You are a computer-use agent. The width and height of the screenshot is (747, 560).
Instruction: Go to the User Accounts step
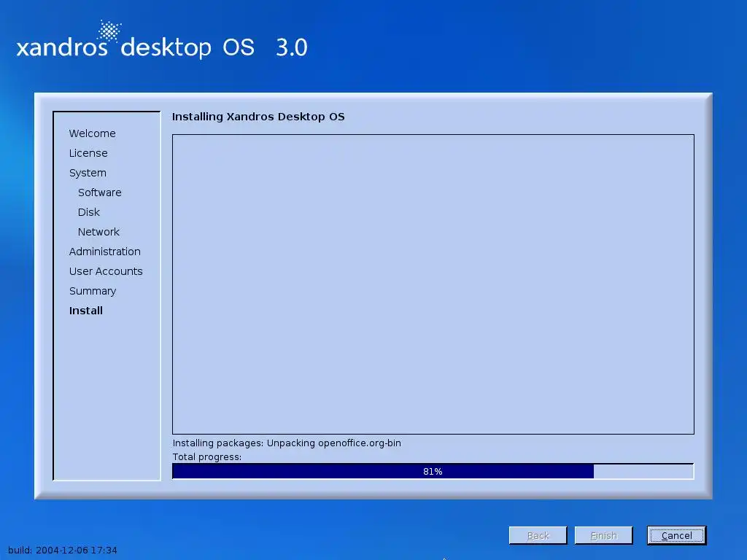point(106,271)
